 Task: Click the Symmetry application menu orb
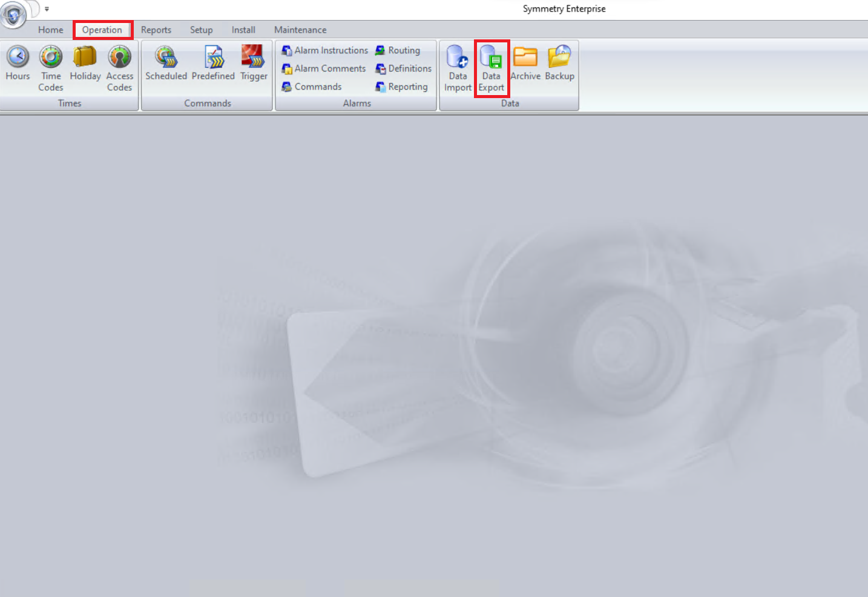(13, 15)
